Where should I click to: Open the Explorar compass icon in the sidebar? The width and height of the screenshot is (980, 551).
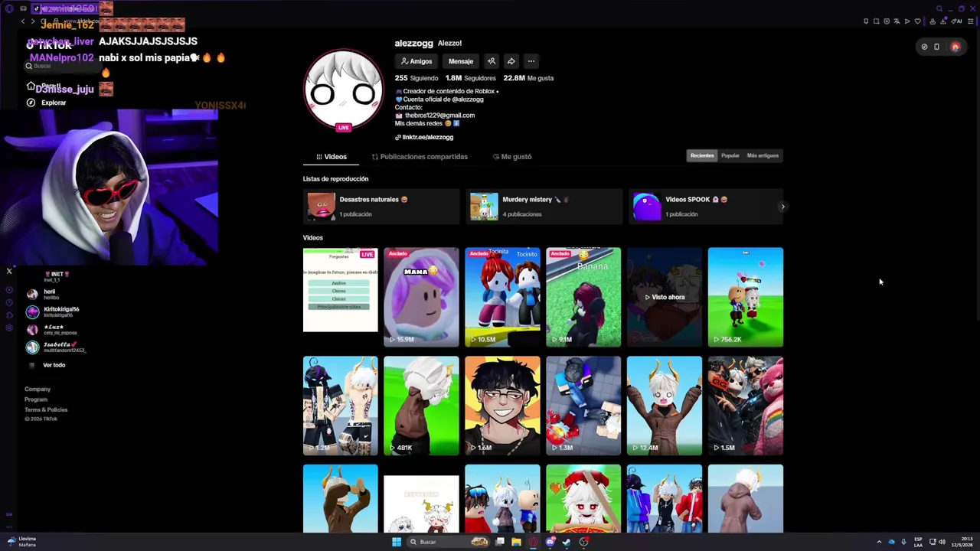pos(31,103)
